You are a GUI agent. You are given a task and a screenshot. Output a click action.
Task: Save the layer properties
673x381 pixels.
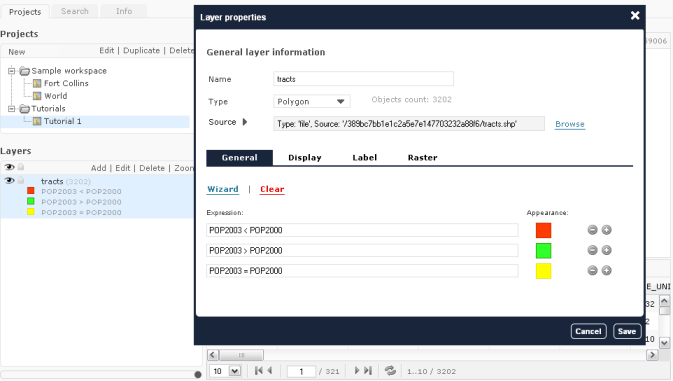point(627,331)
